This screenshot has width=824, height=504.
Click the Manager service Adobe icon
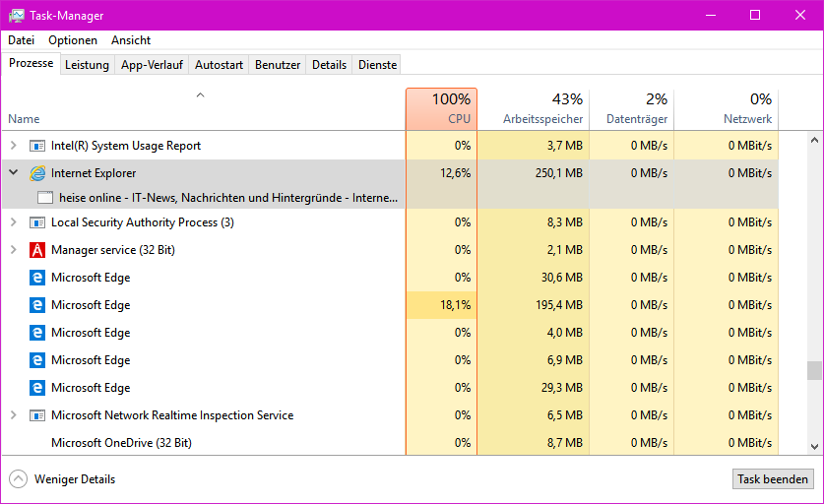[37, 250]
